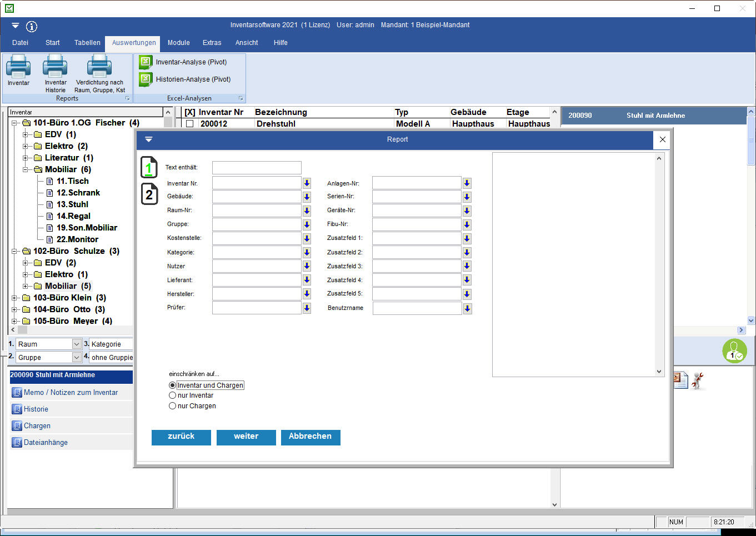Screen dimensions: 756x536
Task: Click into the 'Text enthält' input field
Action: pos(257,168)
